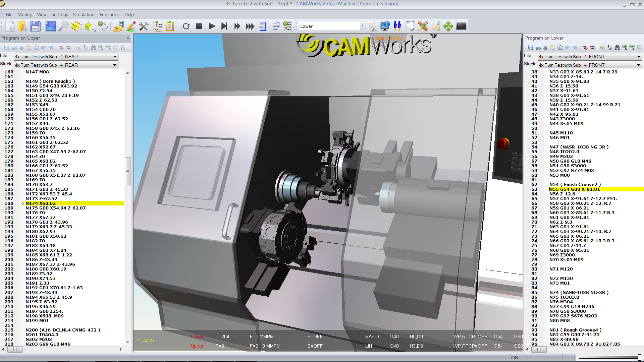The width and height of the screenshot is (644, 362).
Task: Click green arrow page icon in Upper panel
Action: click(78, 48)
